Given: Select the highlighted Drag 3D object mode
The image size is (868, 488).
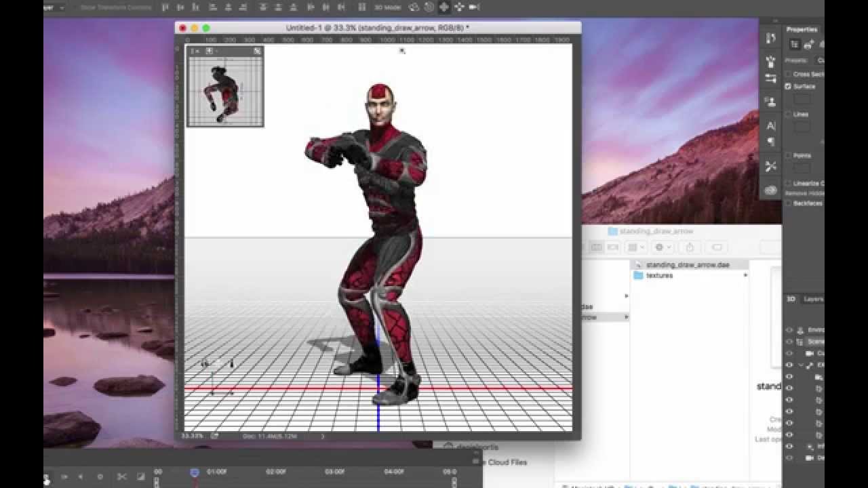Looking at the screenshot, I should click(x=443, y=7).
